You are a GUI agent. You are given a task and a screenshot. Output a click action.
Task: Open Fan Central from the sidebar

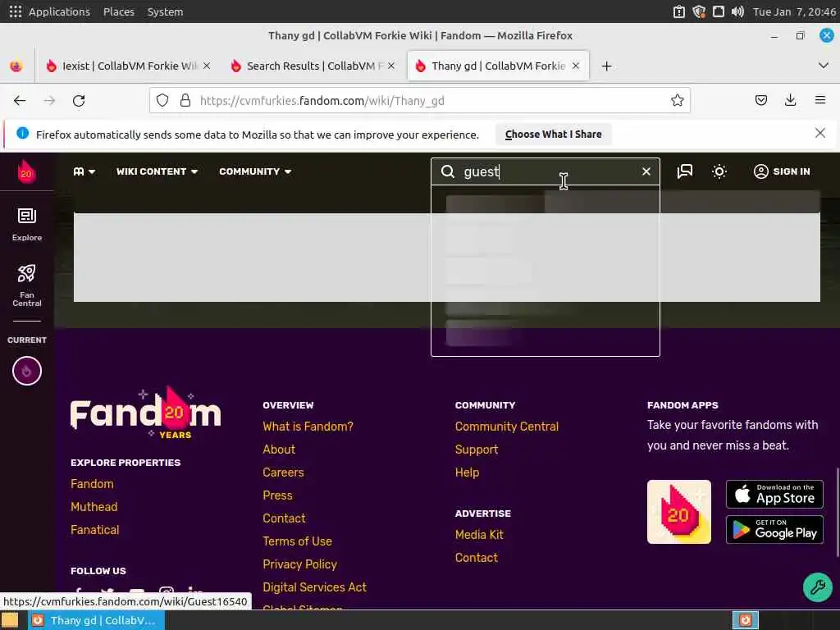click(27, 285)
